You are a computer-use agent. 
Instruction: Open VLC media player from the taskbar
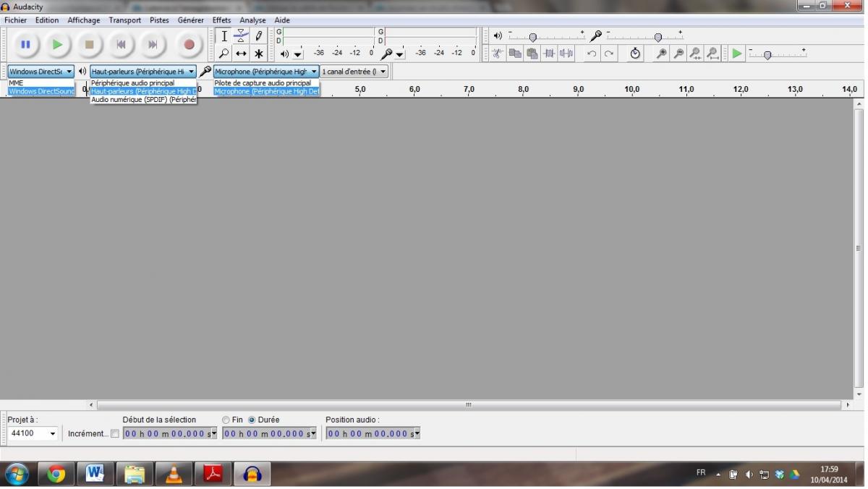[x=173, y=475]
